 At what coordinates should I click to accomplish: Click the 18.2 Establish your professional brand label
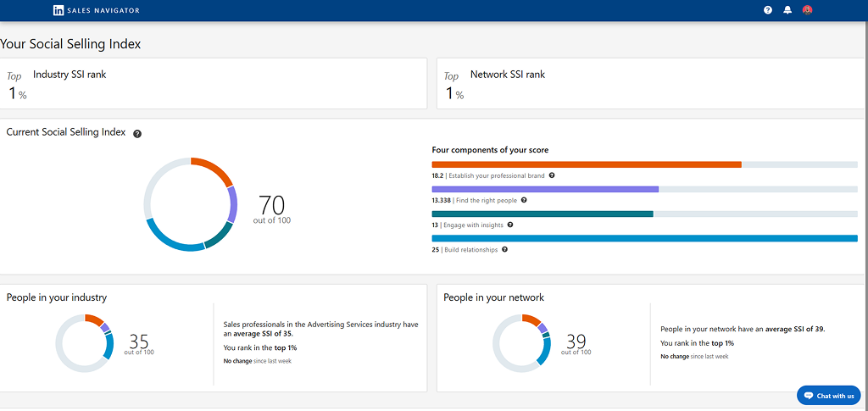(x=488, y=176)
